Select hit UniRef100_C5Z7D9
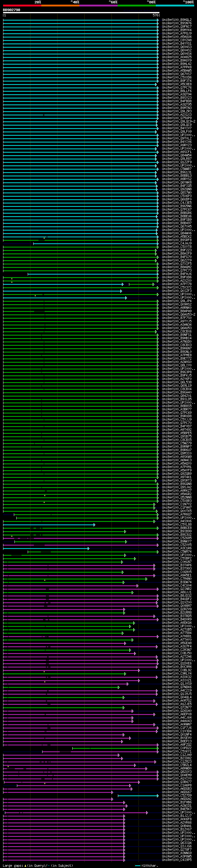197x868 pixels. [177, 796]
